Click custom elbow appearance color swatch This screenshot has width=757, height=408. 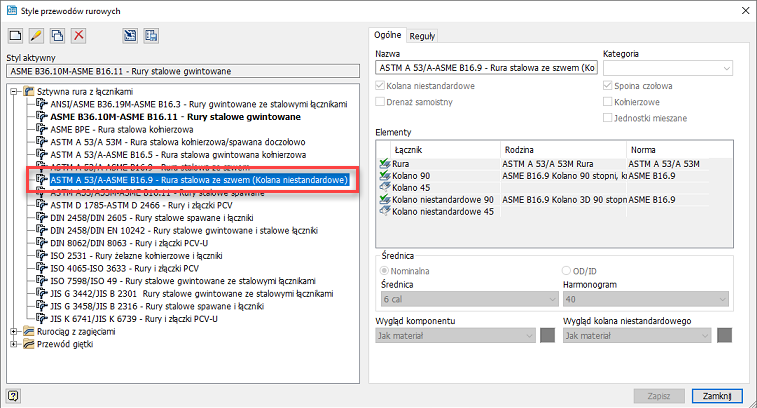pyautogui.click(x=725, y=335)
